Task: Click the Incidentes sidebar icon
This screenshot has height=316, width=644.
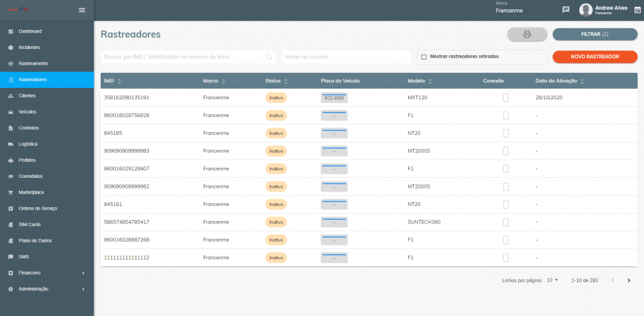Action: [11, 48]
